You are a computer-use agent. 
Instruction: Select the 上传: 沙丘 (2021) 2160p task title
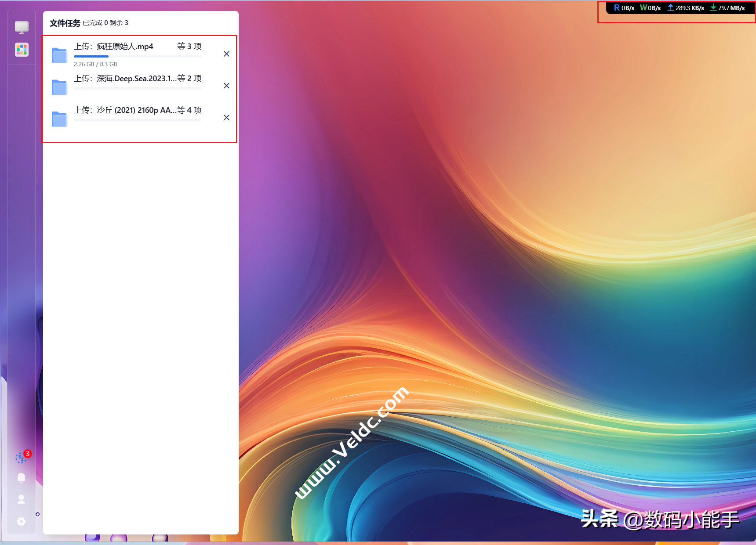125,110
